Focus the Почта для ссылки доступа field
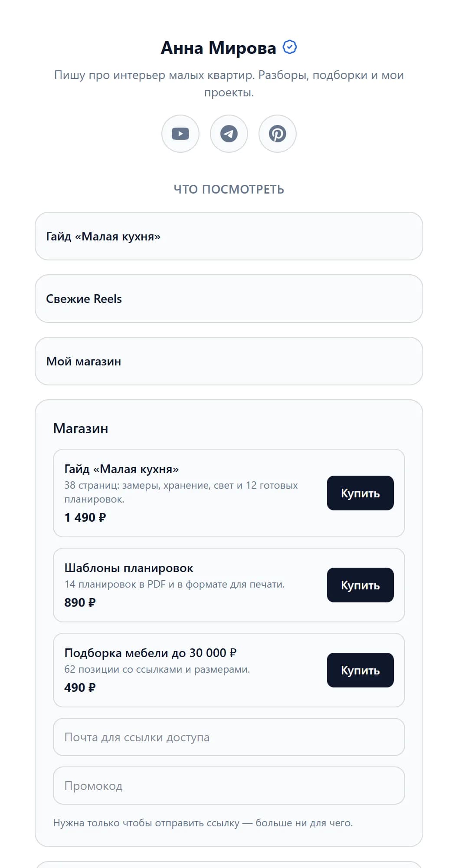458x868 pixels. [229, 737]
